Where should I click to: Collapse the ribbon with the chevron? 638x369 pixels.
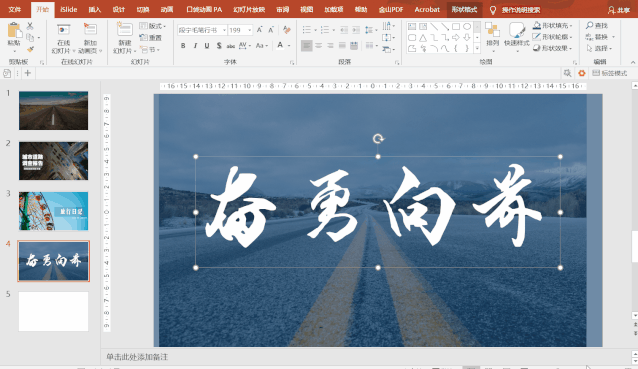point(633,62)
